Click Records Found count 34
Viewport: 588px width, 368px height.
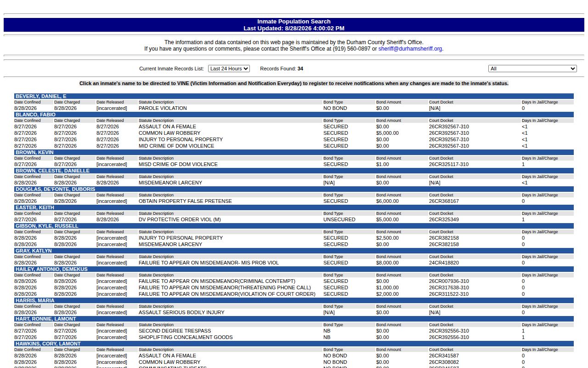300,69
